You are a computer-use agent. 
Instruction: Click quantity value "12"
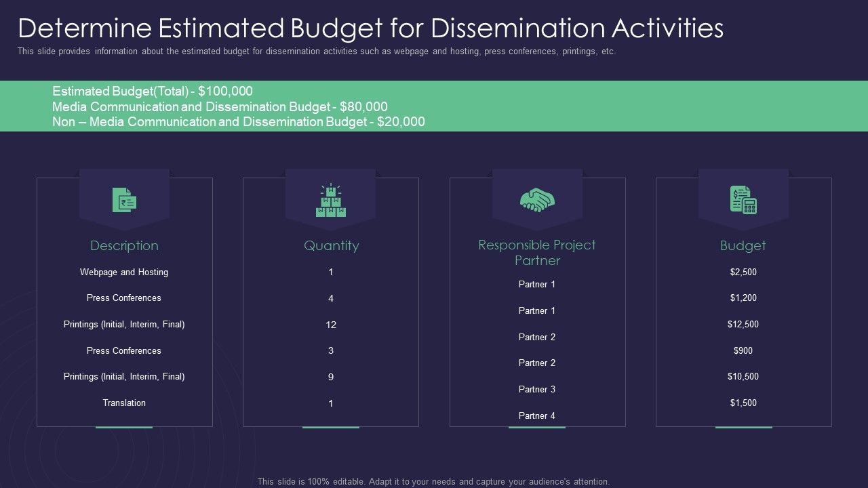(x=331, y=325)
